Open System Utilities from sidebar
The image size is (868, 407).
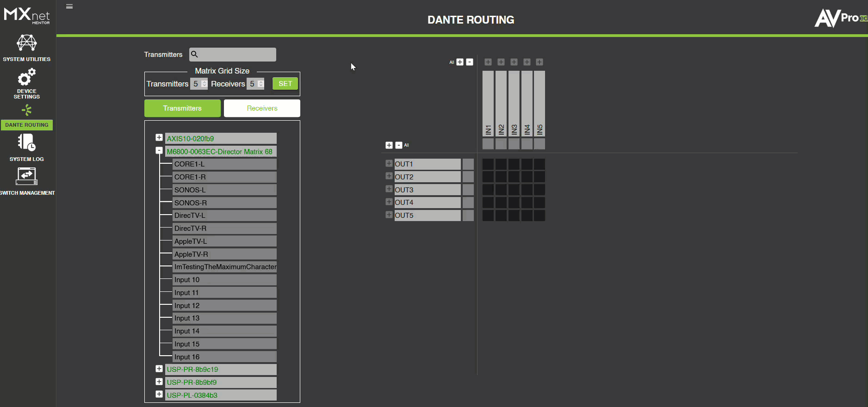coord(26,48)
